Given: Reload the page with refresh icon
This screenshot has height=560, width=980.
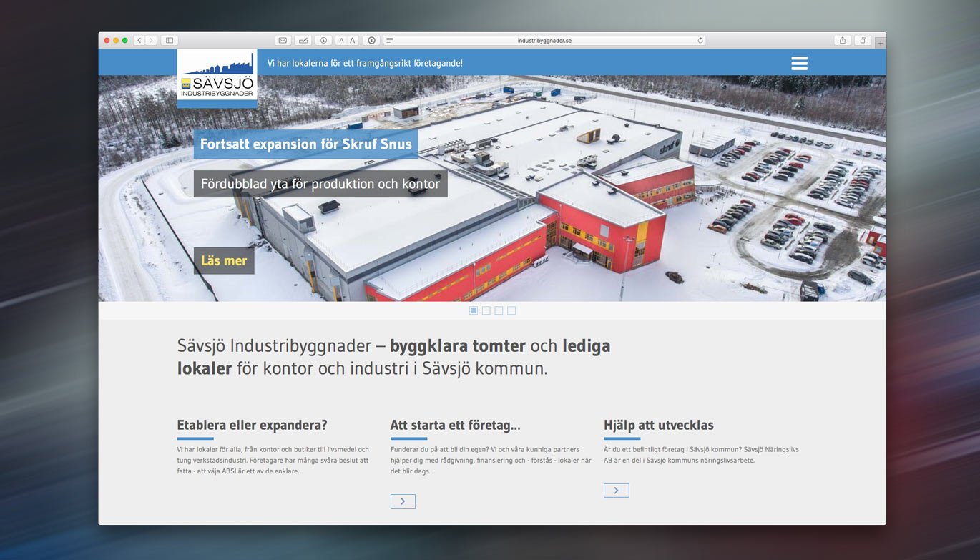Looking at the screenshot, I should [x=700, y=41].
